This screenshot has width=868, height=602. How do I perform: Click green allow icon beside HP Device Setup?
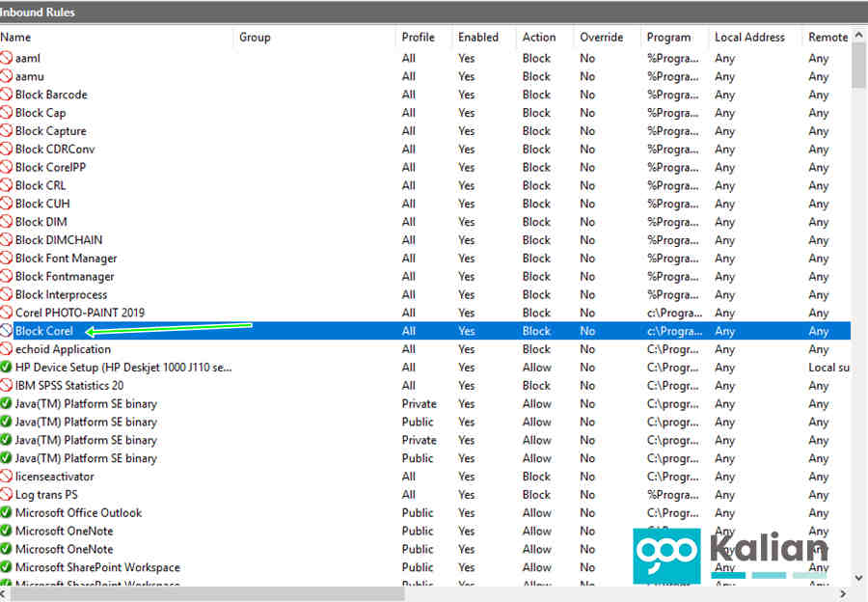(6, 368)
